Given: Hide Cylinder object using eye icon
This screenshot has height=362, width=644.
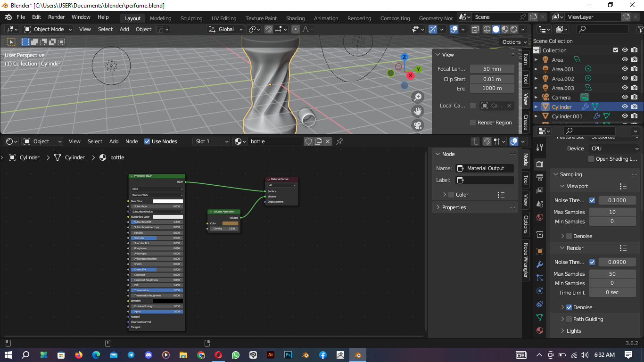Looking at the screenshot, I should pyautogui.click(x=625, y=107).
